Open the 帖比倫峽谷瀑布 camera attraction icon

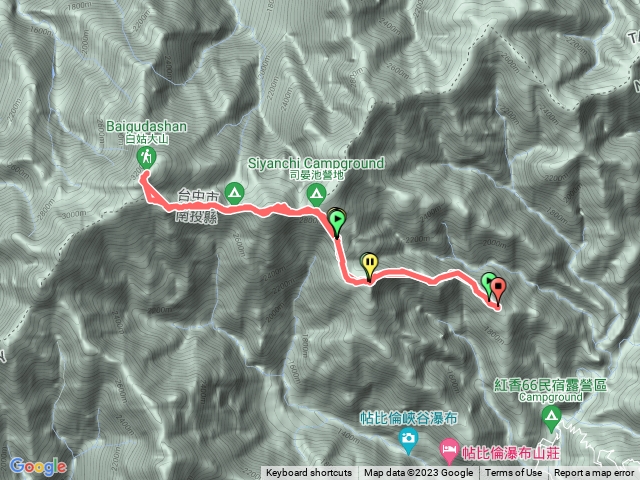pyautogui.click(x=408, y=440)
